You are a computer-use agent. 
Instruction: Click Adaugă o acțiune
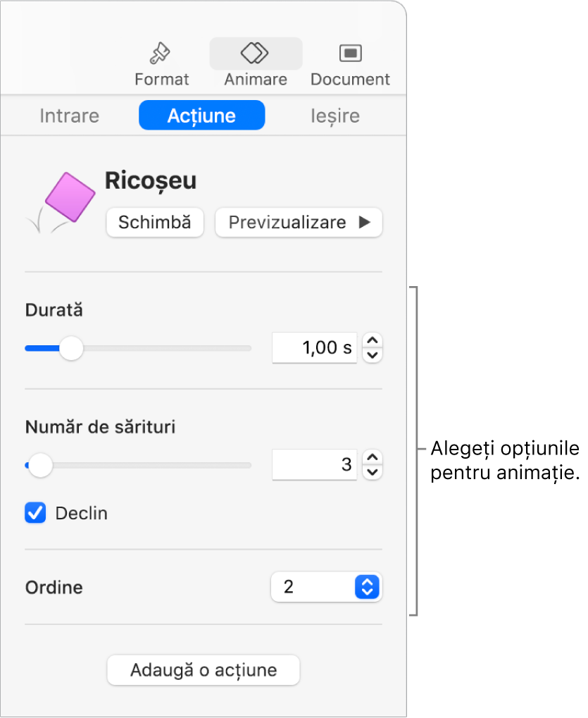click(203, 670)
